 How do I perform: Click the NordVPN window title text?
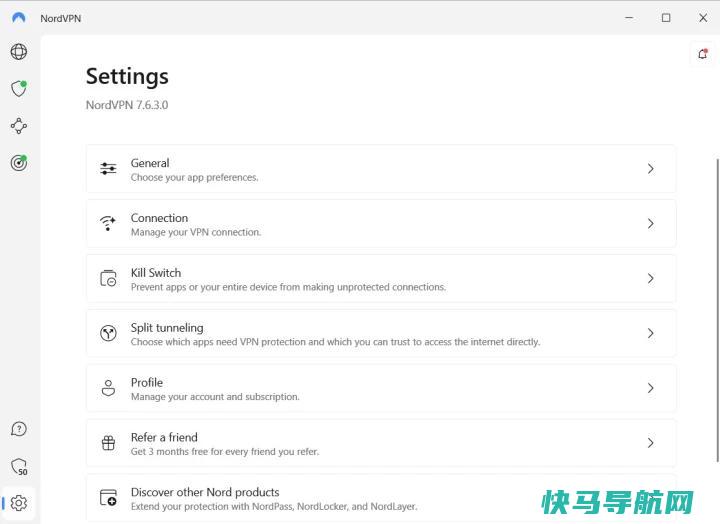click(61, 18)
